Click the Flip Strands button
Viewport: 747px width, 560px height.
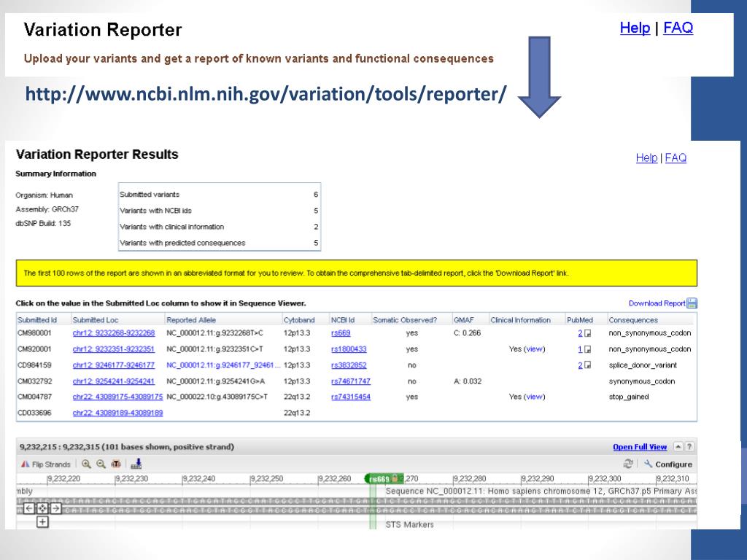pyautogui.click(x=46, y=464)
